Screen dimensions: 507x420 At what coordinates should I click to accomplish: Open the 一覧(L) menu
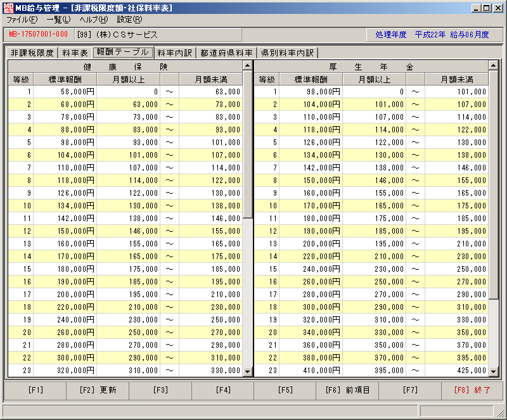point(58,20)
